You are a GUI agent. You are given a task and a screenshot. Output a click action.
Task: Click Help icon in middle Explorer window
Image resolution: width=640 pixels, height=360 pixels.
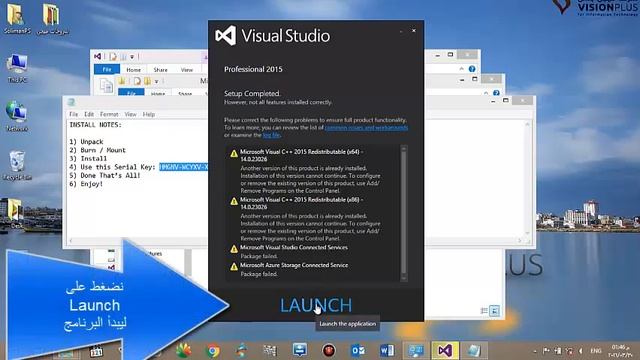tap(496, 93)
